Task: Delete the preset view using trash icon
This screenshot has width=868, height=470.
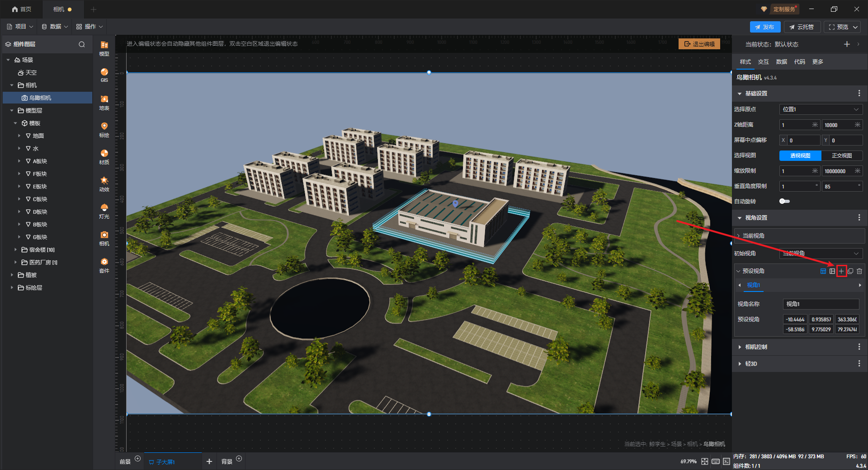Action: click(x=859, y=271)
